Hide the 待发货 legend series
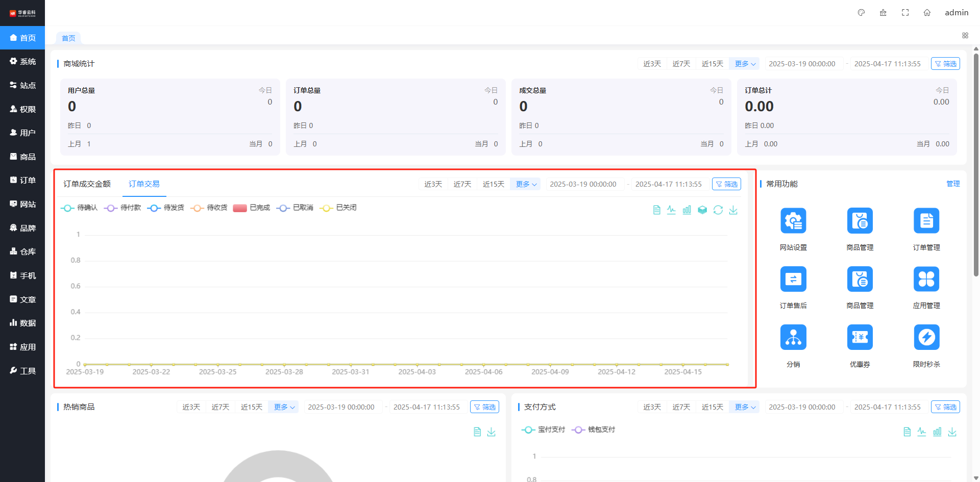The height and width of the screenshot is (482, 980). tap(166, 208)
